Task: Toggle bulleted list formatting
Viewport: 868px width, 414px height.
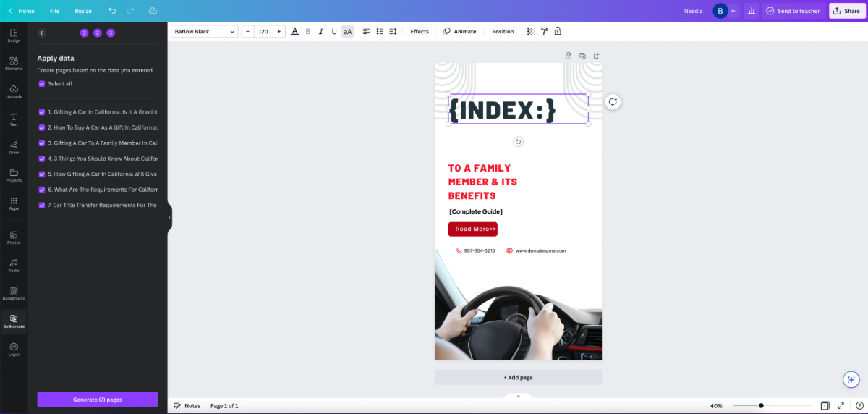Action: pyautogui.click(x=380, y=32)
